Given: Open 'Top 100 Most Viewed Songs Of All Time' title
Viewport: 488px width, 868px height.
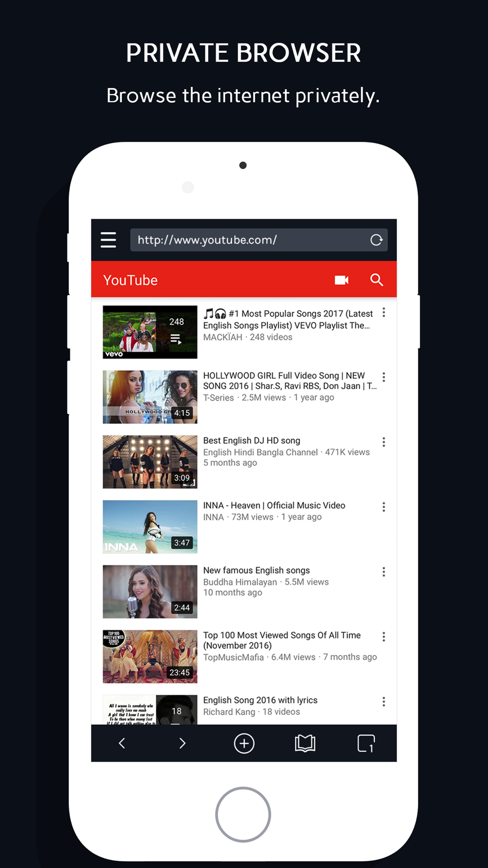Looking at the screenshot, I should coord(282,640).
